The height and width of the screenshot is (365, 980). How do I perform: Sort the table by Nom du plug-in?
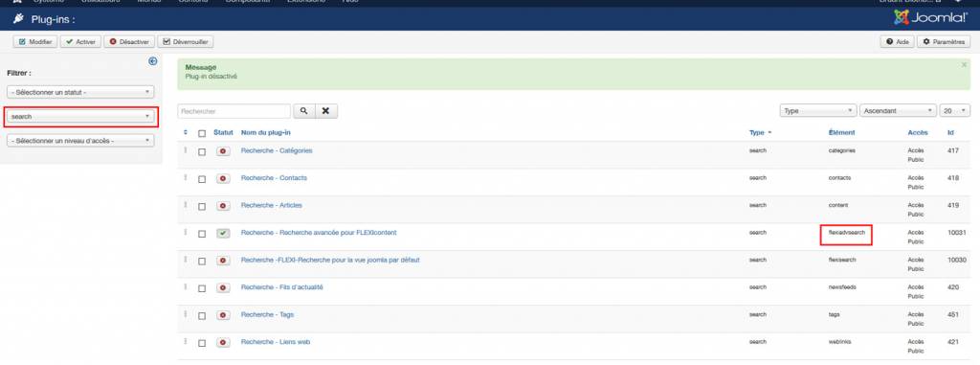pos(266,133)
